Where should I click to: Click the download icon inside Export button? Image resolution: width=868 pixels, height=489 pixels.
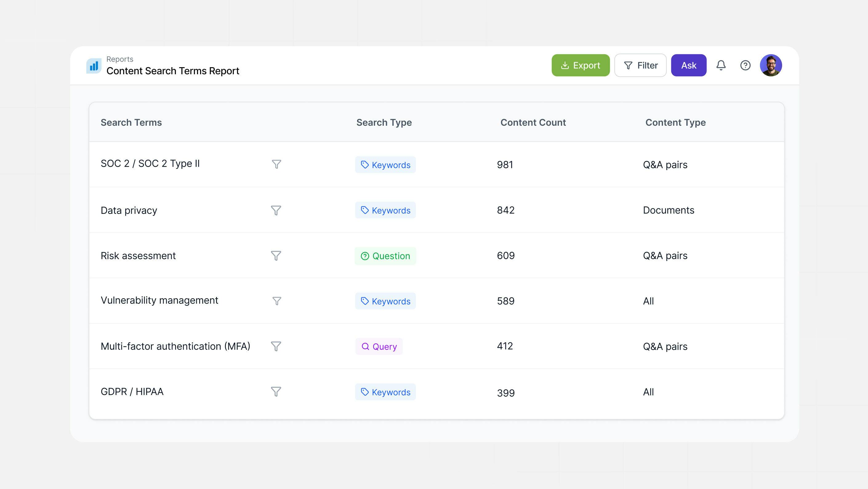click(565, 65)
